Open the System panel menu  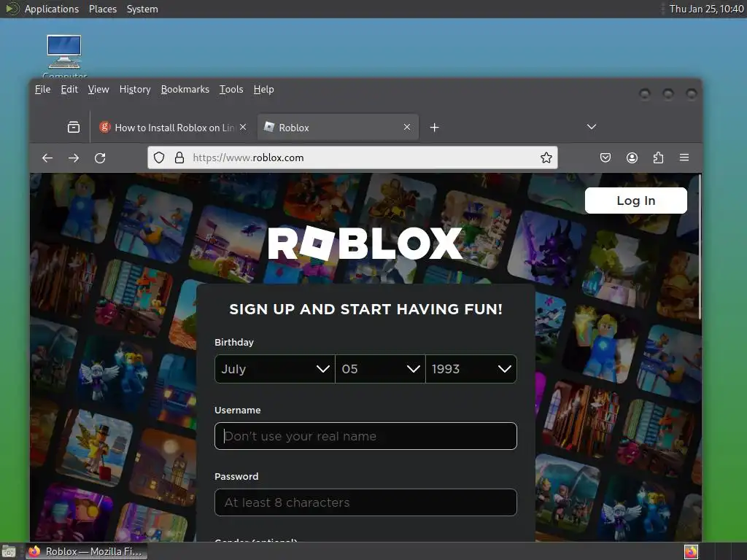pos(142,9)
